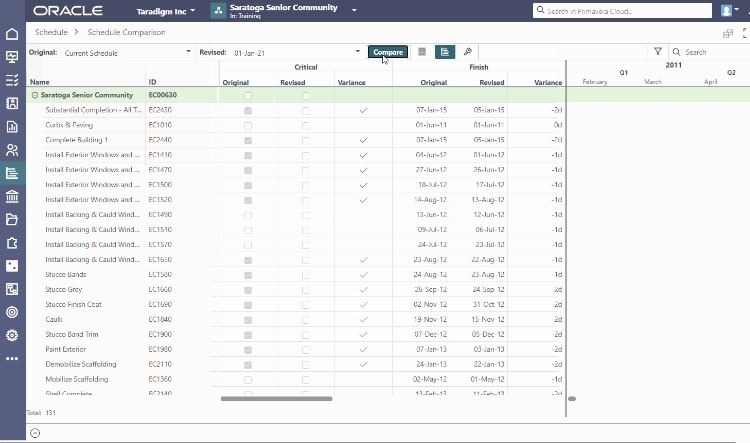Toggle Original critical checkbox for Saratoga Senior Community

coord(248,96)
